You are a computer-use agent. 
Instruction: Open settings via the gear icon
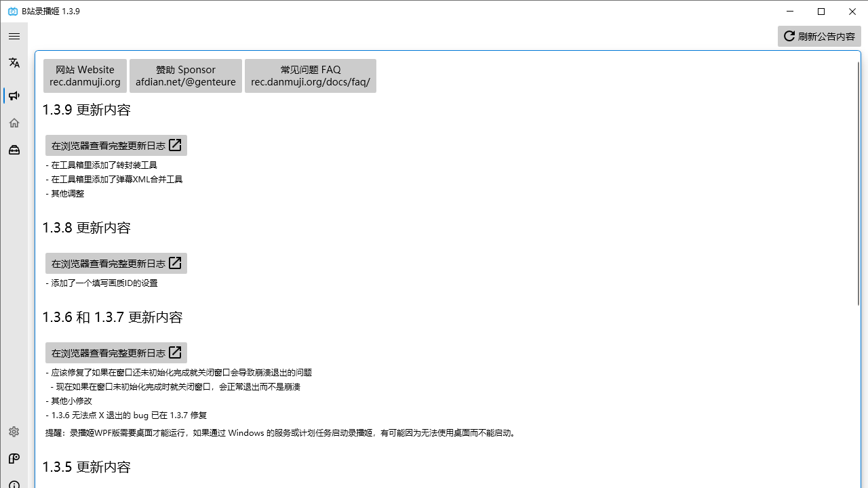pos(14,432)
